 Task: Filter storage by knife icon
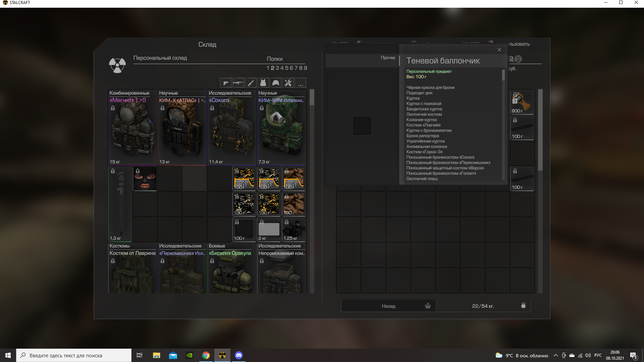pos(251,83)
